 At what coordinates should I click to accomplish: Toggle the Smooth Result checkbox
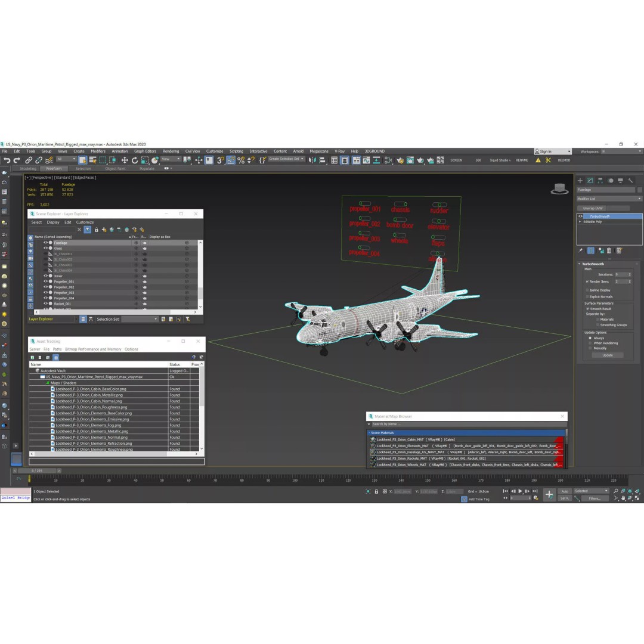tap(588, 308)
